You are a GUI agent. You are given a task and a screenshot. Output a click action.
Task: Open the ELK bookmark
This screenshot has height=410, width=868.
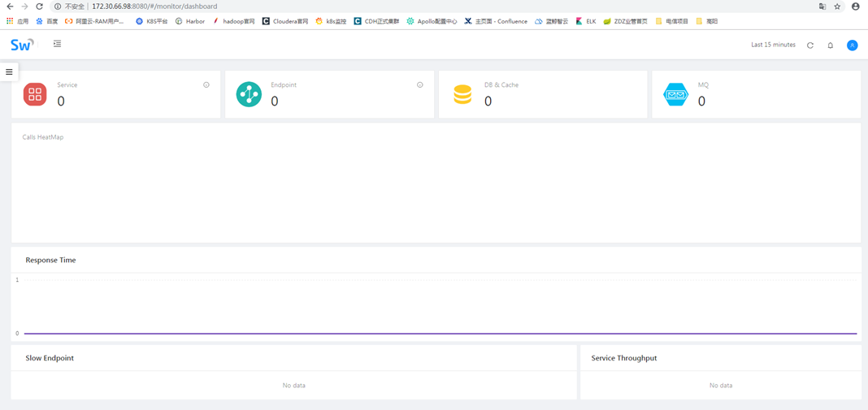pyautogui.click(x=586, y=21)
